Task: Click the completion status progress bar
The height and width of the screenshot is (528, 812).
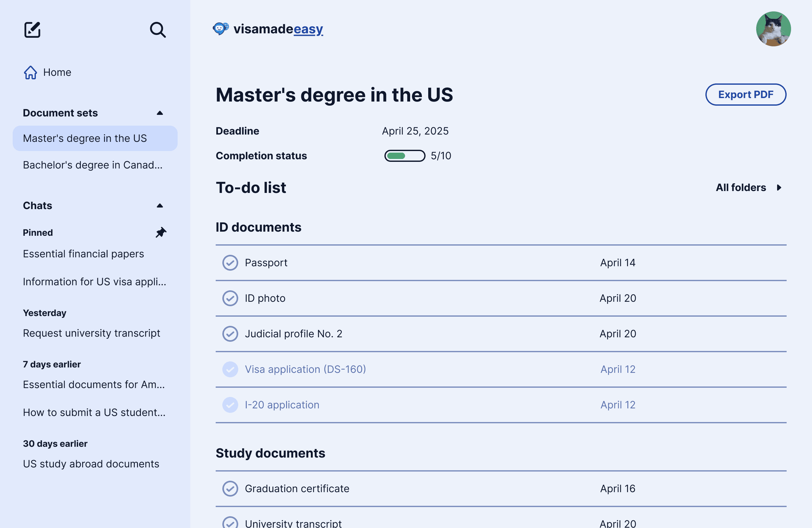Action: pyautogui.click(x=405, y=155)
